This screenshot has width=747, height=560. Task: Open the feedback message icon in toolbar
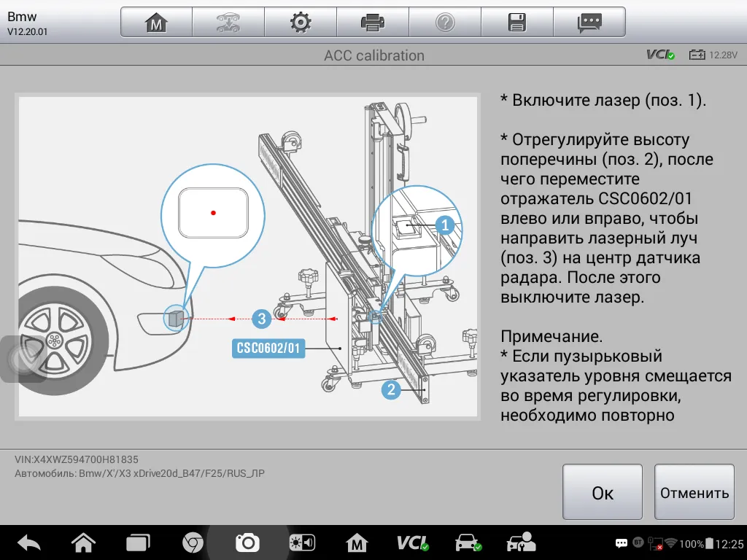point(589,23)
